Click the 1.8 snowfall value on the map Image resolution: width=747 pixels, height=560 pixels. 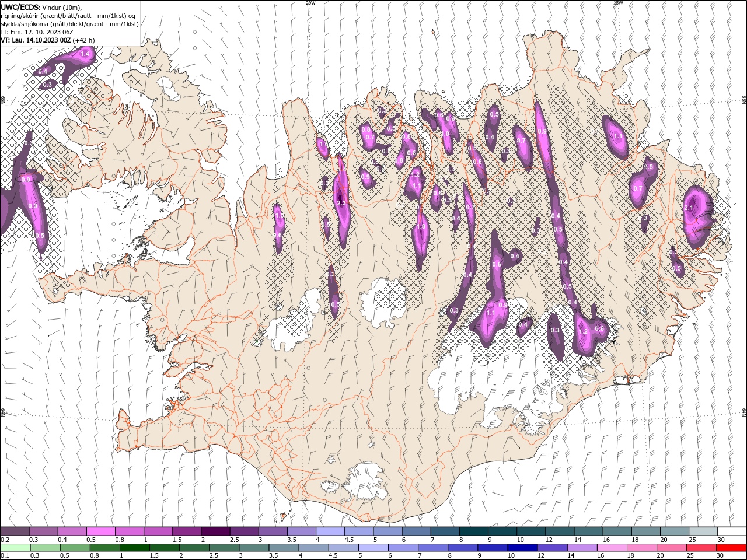pyautogui.click(x=420, y=227)
